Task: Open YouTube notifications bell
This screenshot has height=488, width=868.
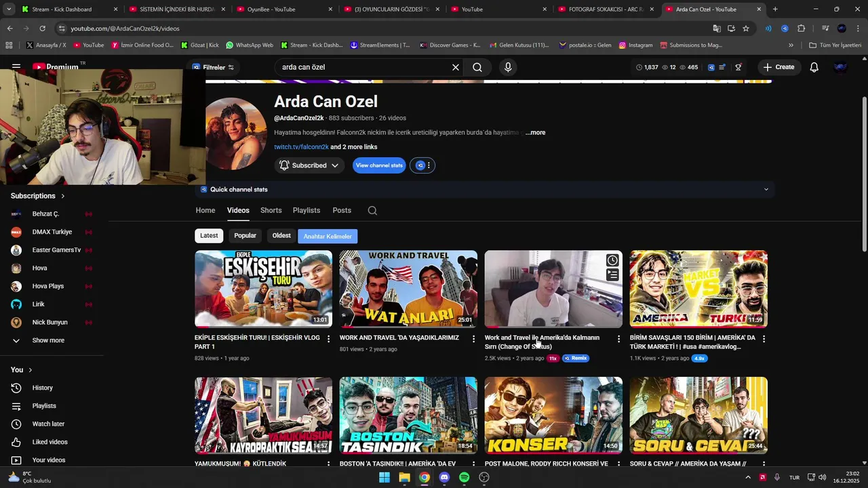Action: pyautogui.click(x=814, y=67)
